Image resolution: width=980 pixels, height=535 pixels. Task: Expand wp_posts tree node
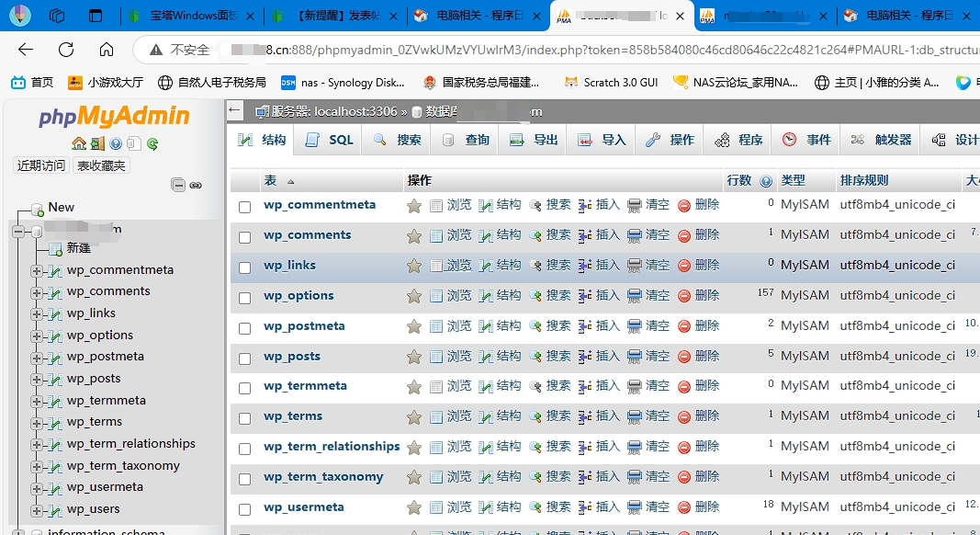36,380
